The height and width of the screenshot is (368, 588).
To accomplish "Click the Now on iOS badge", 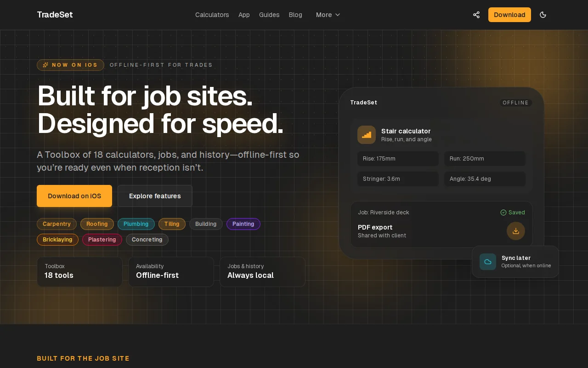I will pyautogui.click(x=70, y=65).
